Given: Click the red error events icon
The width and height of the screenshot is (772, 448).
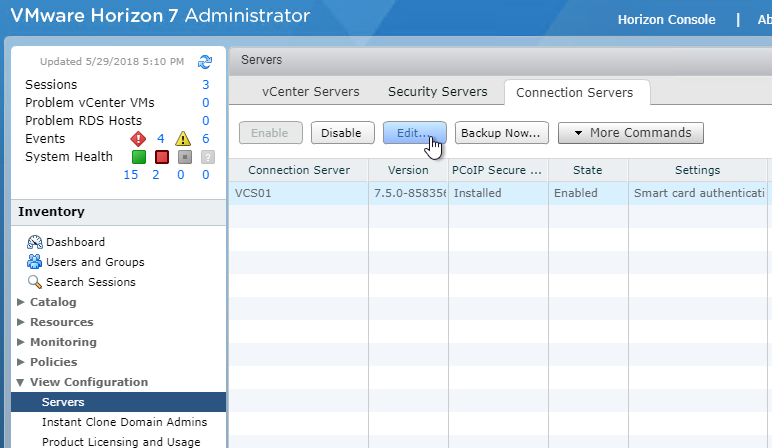Looking at the screenshot, I should coord(138,139).
